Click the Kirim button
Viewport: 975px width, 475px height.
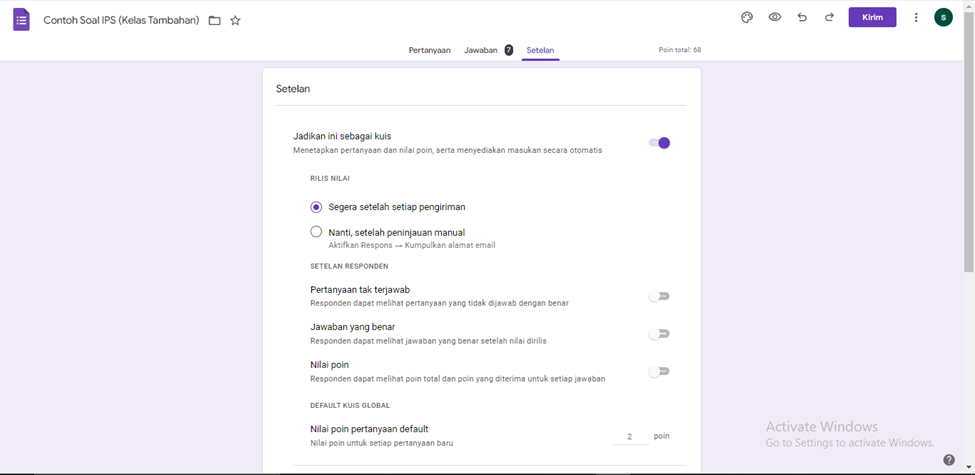872,17
